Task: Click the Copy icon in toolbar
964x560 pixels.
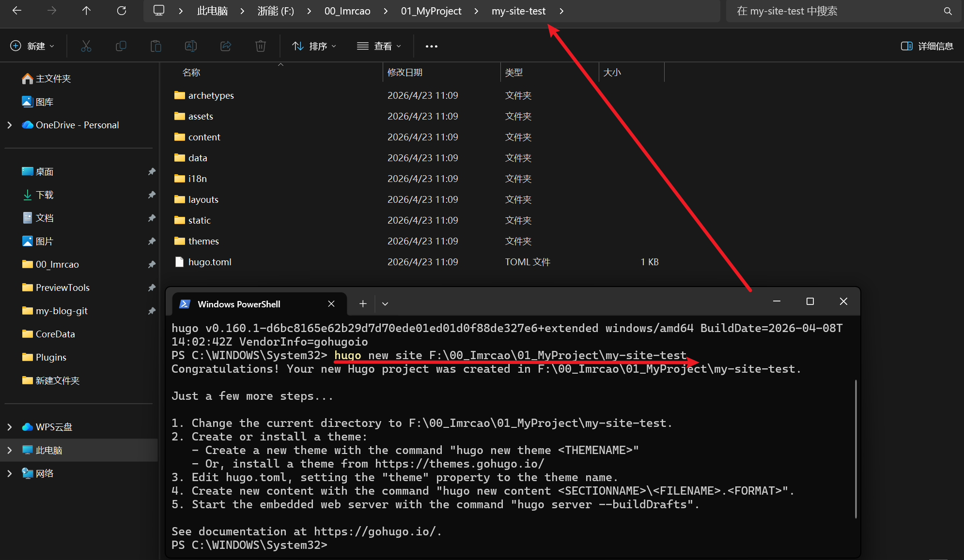Action: point(121,46)
